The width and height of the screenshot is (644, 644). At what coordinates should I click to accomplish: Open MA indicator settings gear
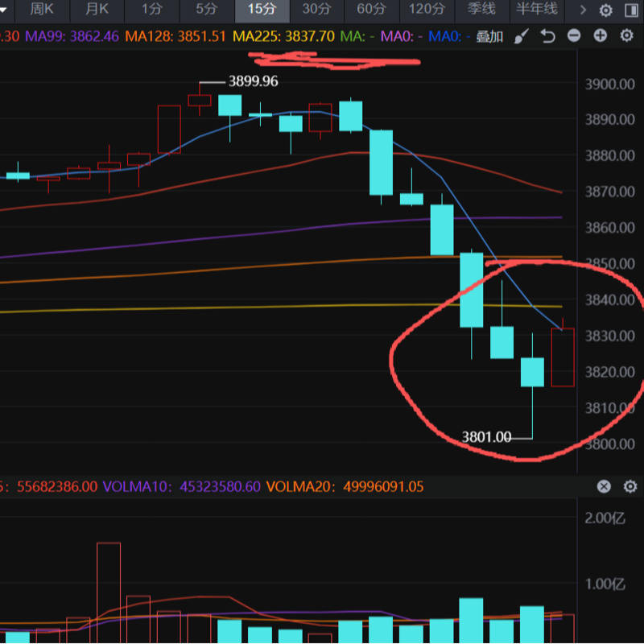(x=626, y=36)
